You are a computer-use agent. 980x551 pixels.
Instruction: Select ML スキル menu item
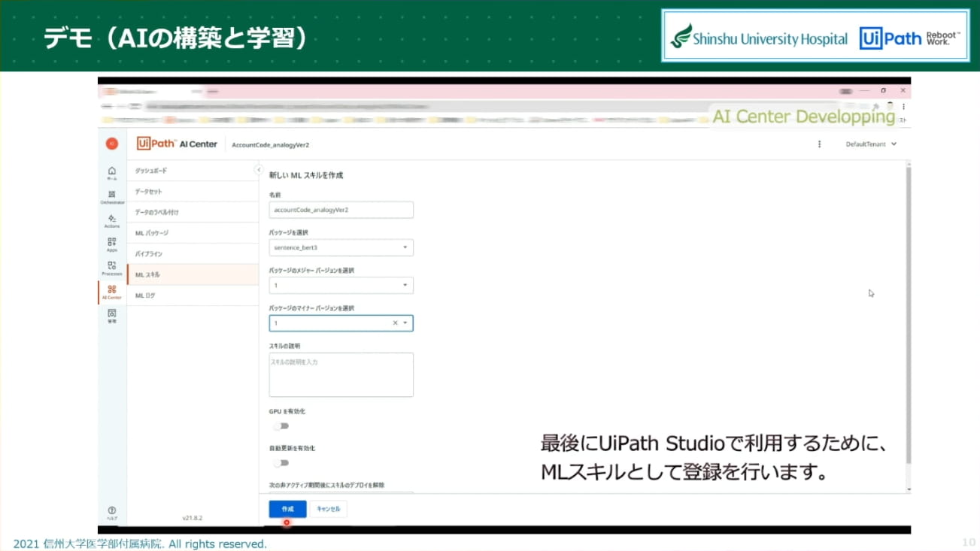pyautogui.click(x=193, y=275)
